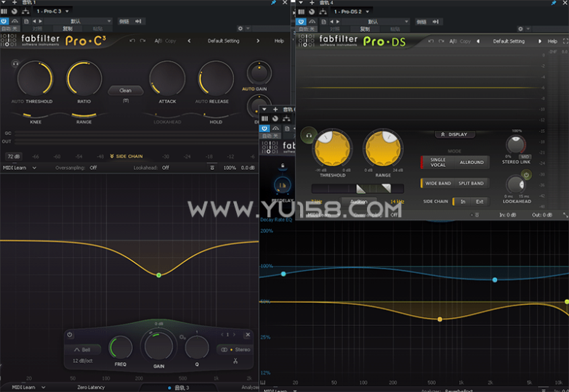Open the Bell shape selector in EQ band
Screen dimensions: 569x392
click(x=83, y=350)
